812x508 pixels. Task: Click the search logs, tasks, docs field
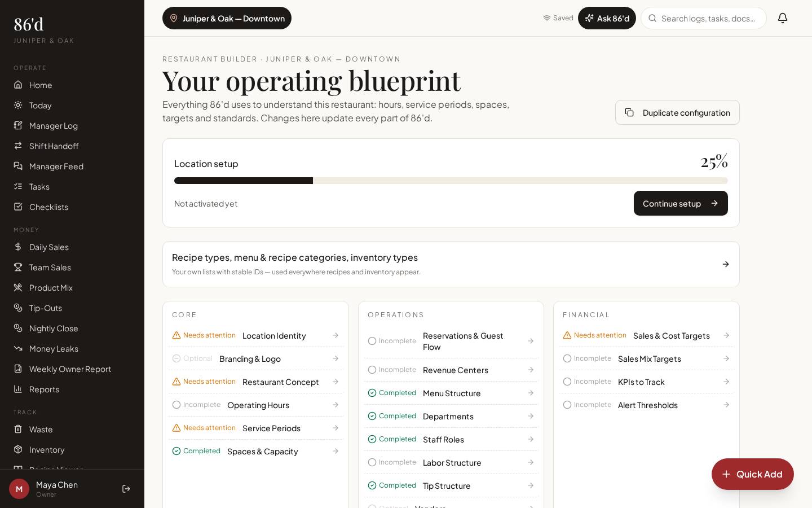704,18
